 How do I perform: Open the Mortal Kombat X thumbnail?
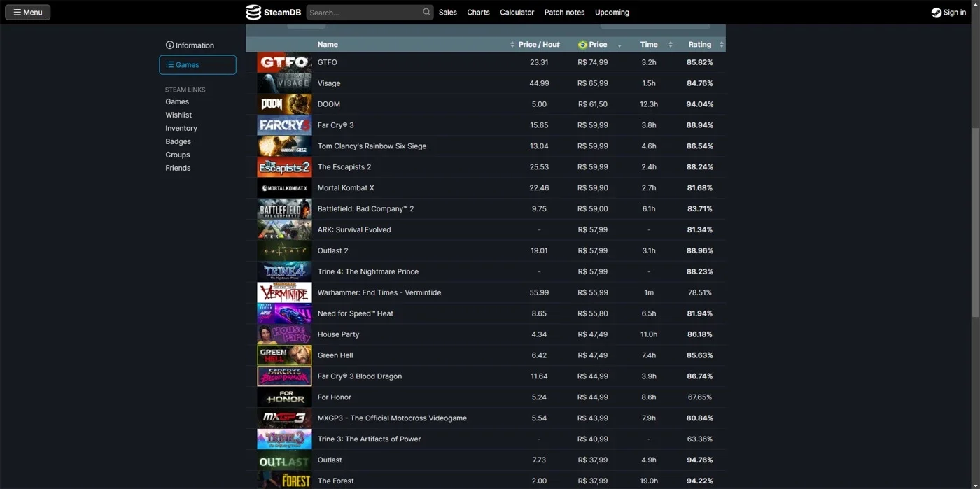(284, 188)
